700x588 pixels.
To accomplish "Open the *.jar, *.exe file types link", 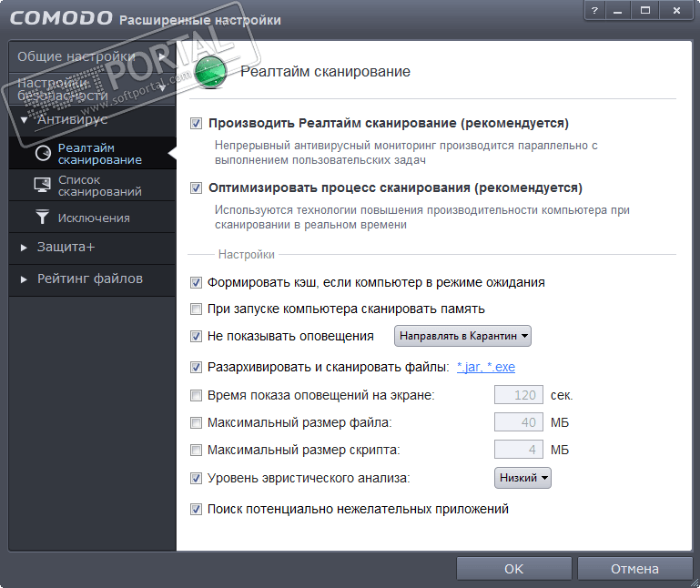I will tap(486, 367).
